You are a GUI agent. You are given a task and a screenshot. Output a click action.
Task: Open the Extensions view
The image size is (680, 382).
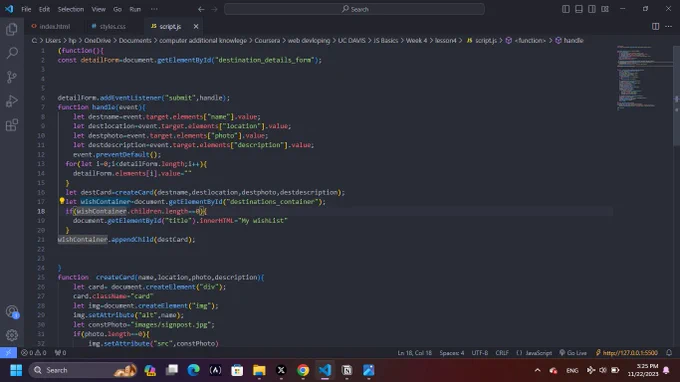(x=12, y=125)
